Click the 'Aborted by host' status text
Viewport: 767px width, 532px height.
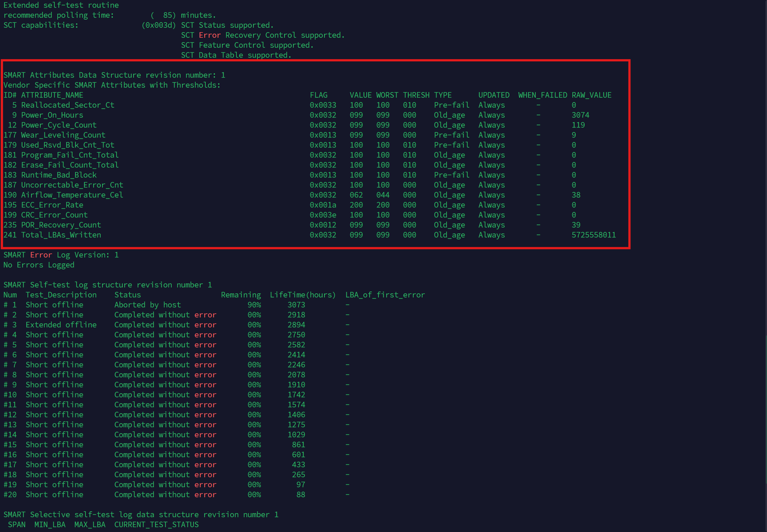coord(148,305)
